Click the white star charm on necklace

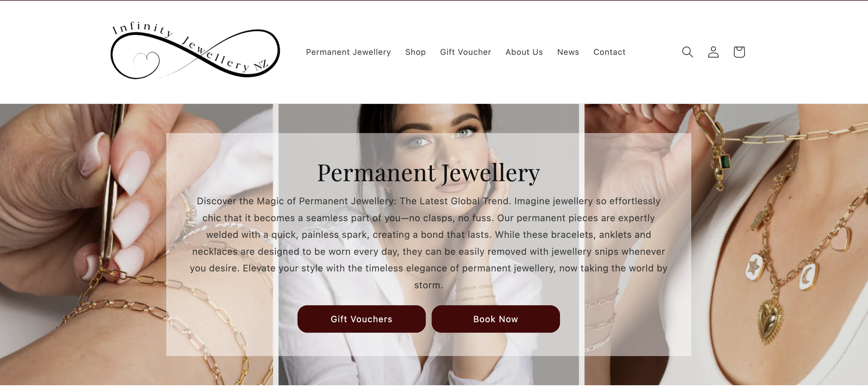754,267
